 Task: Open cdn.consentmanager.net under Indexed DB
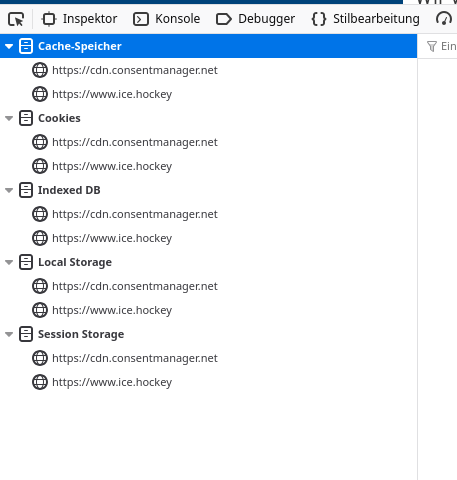tap(135, 214)
